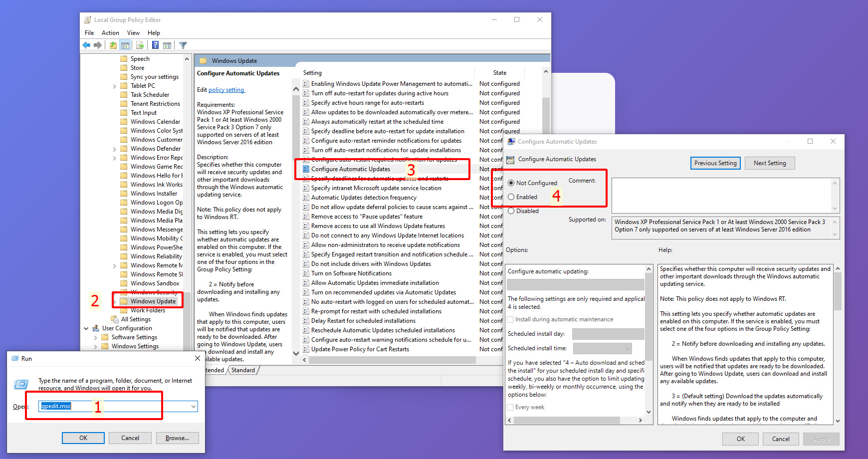Image resolution: width=868 pixels, height=459 pixels.
Task: Click the policy icon of Configure Automatic Updates row
Action: point(306,169)
